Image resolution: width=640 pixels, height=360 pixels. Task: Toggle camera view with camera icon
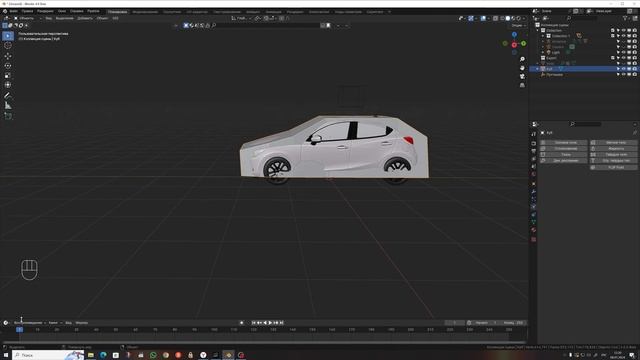coord(522,77)
